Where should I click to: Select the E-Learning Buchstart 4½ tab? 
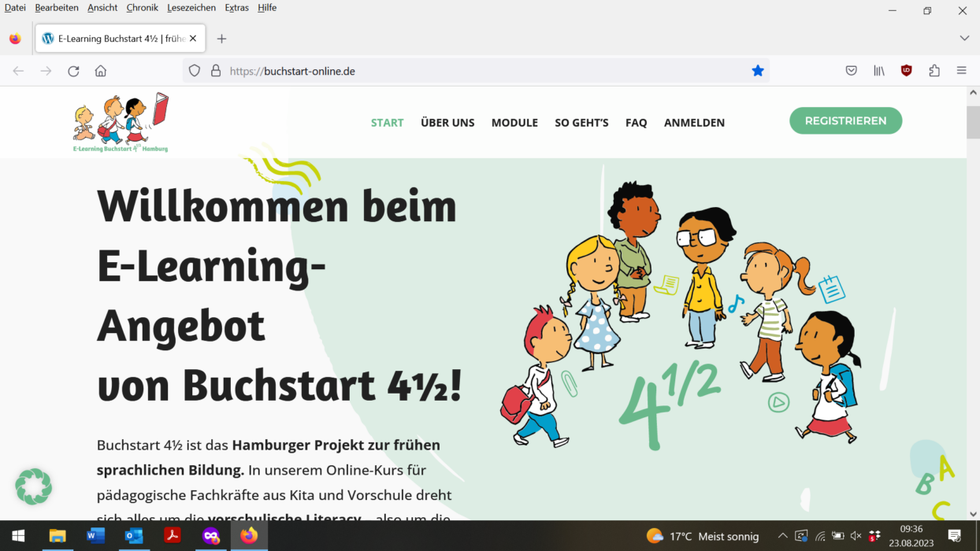tap(121, 39)
